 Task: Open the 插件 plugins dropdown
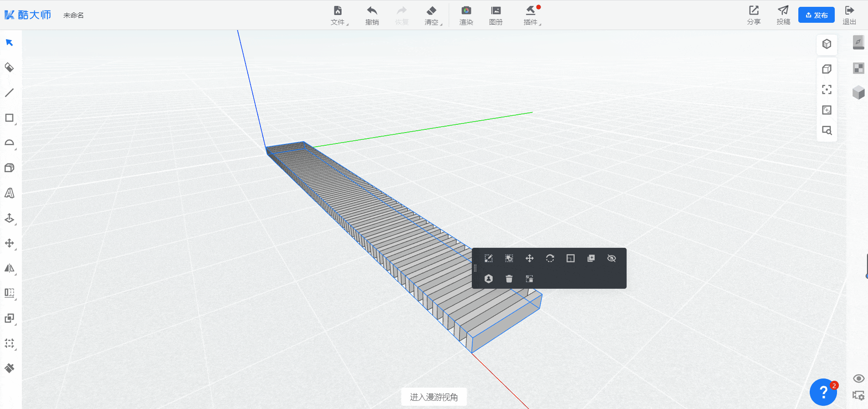click(531, 15)
